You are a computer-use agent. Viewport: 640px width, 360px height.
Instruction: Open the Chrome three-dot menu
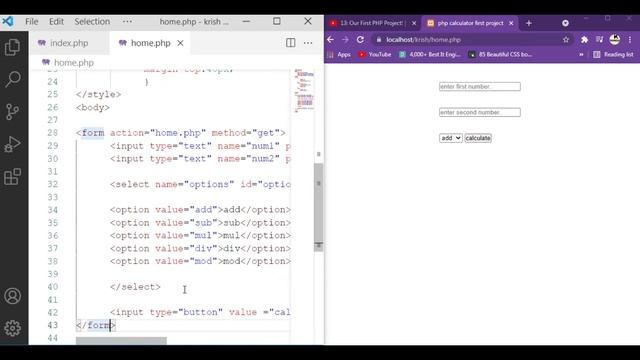[x=630, y=40]
